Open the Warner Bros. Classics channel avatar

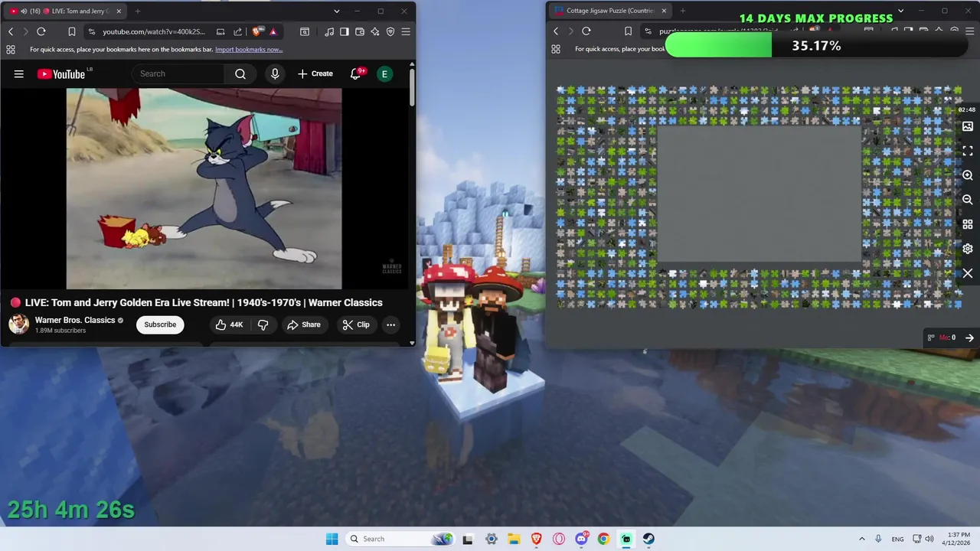tap(18, 324)
